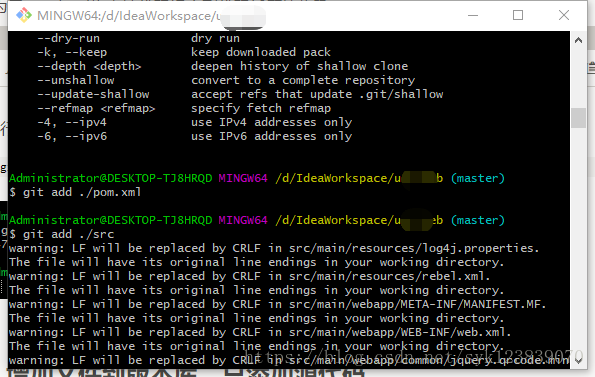The width and height of the screenshot is (595, 377).
Task: Click the MINGW64:/d/IdeaWorkspace window title text
Action: click(129, 16)
